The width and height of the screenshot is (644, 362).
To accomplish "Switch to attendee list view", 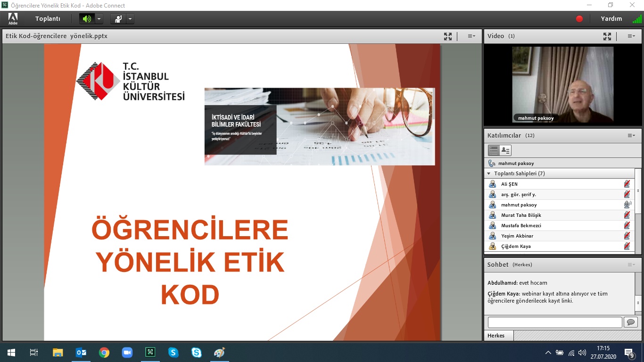I will point(494,150).
